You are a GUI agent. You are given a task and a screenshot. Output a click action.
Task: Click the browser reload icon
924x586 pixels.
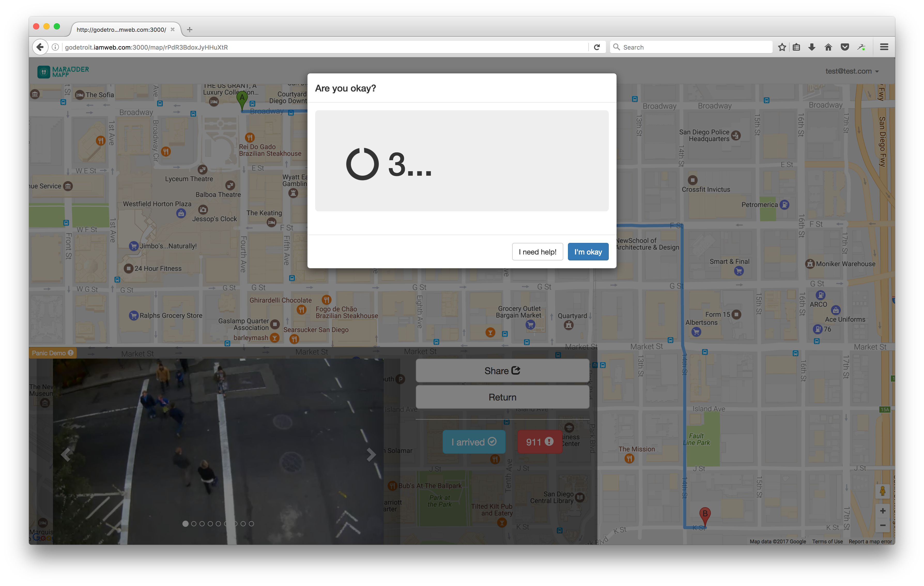(597, 47)
